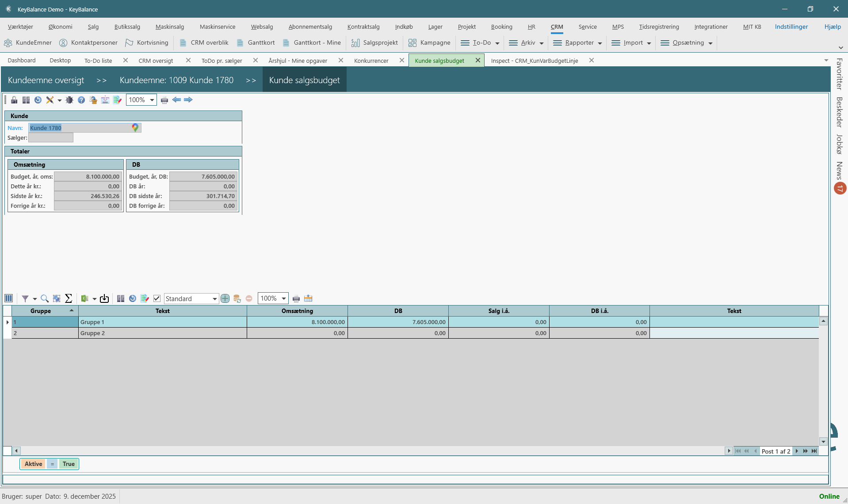The height and width of the screenshot is (504, 848).
Task: Click the sigma sum icon in grid toolbar
Action: pyautogui.click(x=69, y=299)
